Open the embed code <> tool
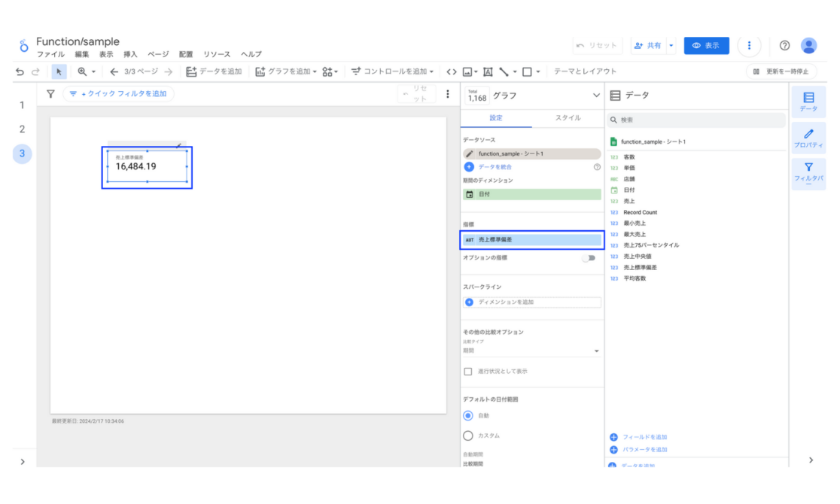840x504 pixels. click(452, 71)
